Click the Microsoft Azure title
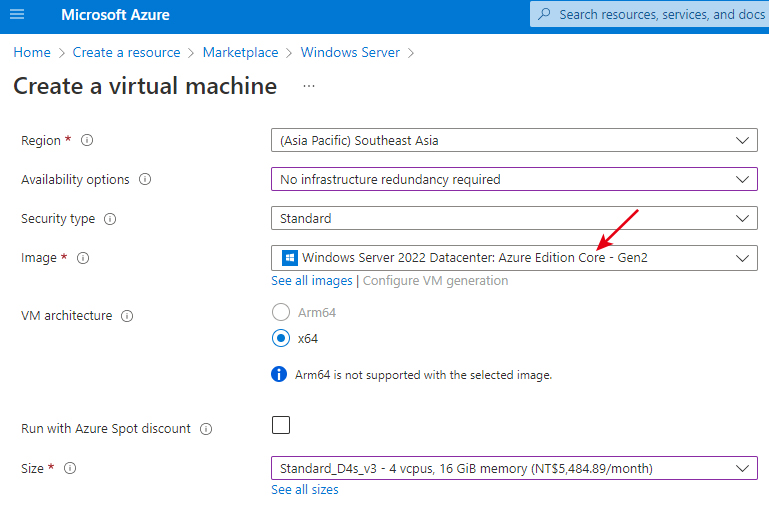Screen dimensions: 769x508 point(115,15)
